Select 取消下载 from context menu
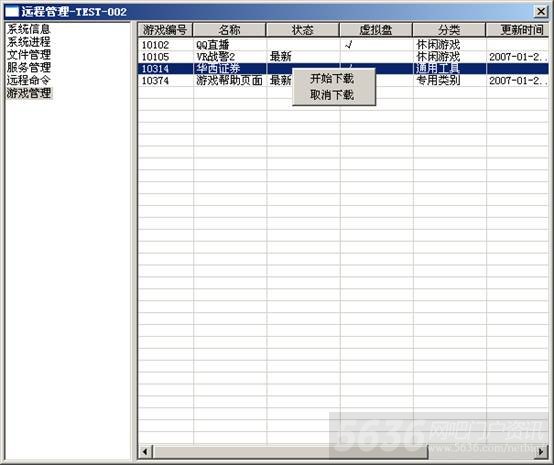This screenshot has height=465, width=554. click(332, 95)
